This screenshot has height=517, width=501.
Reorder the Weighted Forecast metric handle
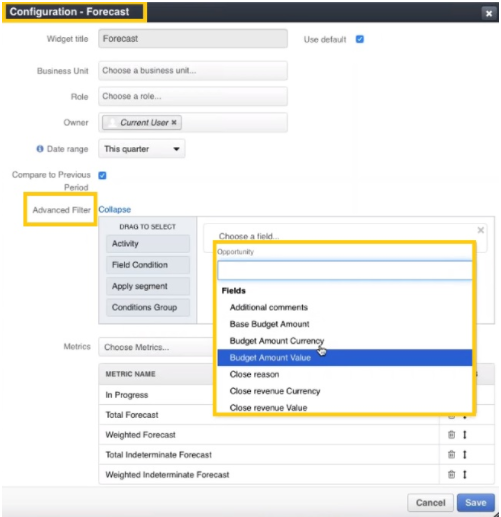click(465, 435)
